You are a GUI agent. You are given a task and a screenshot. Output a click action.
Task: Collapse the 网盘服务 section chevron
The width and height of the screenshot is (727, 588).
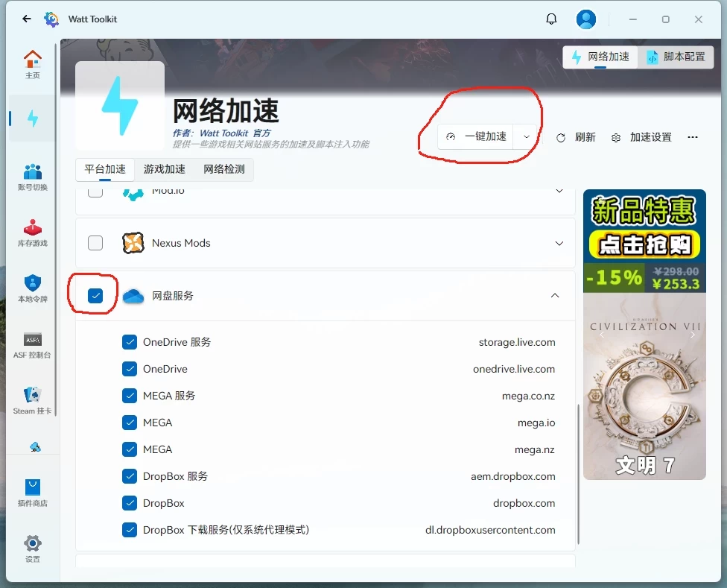555,296
